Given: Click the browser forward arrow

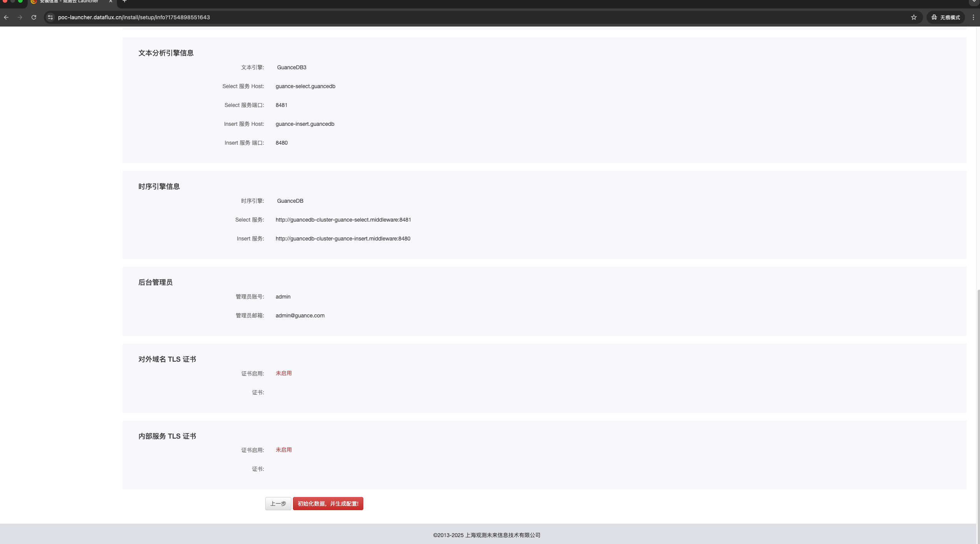Looking at the screenshot, I should point(20,17).
